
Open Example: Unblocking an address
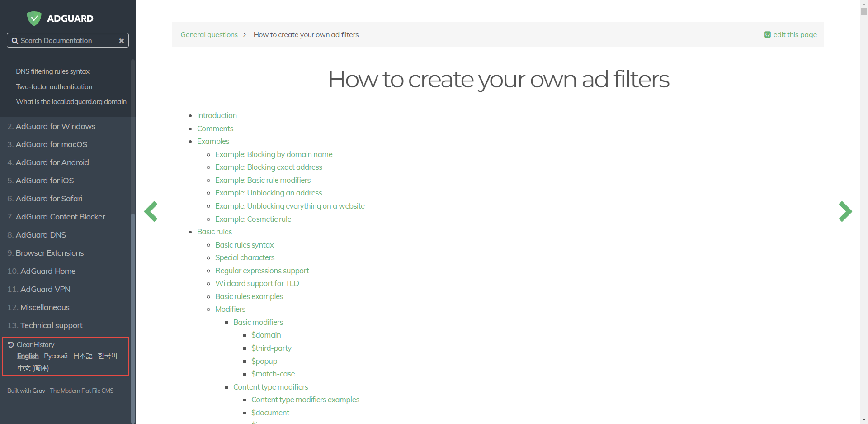(x=269, y=193)
